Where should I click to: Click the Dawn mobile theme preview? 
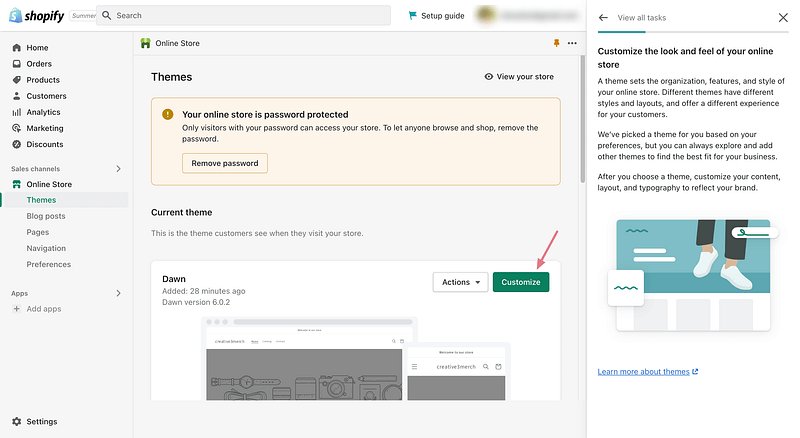click(456, 373)
